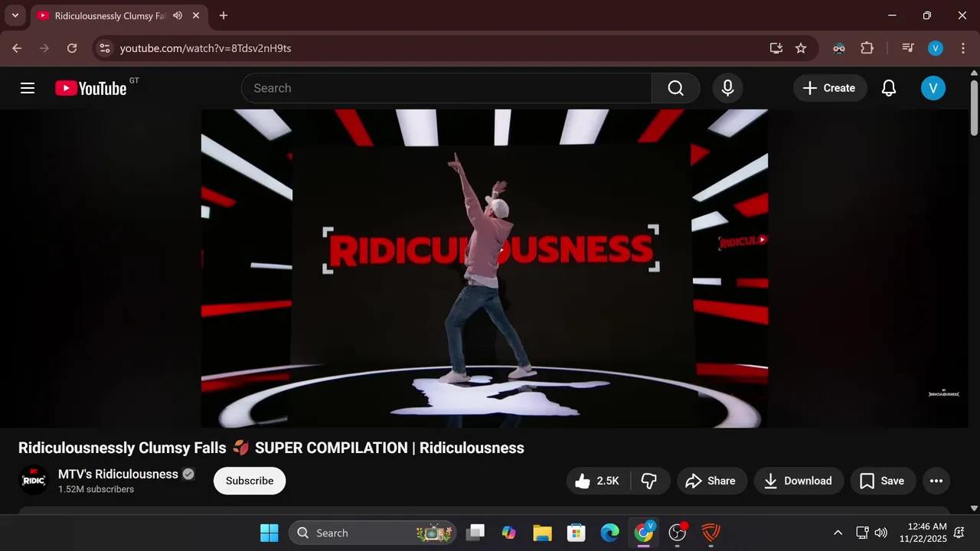Reload the current page

[x=72, y=48]
